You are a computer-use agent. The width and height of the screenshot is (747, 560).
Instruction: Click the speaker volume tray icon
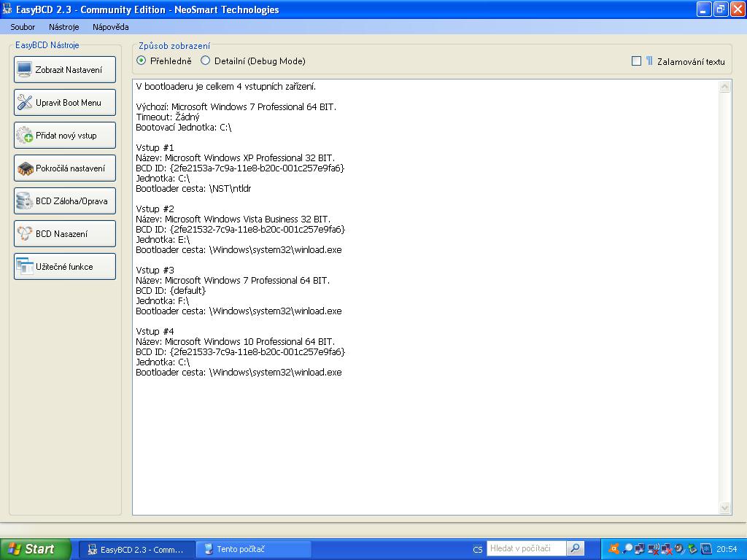679,549
